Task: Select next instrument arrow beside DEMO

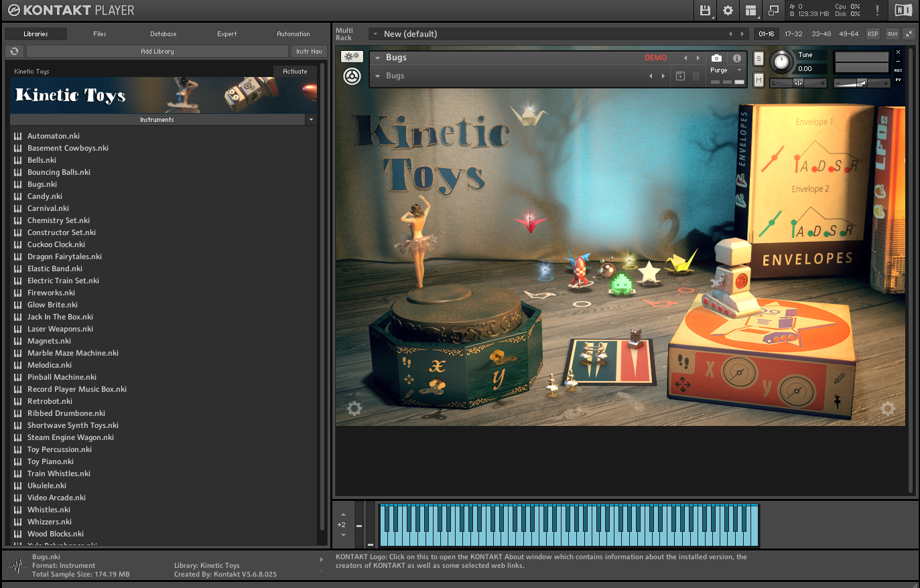Action: click(698, 58)
